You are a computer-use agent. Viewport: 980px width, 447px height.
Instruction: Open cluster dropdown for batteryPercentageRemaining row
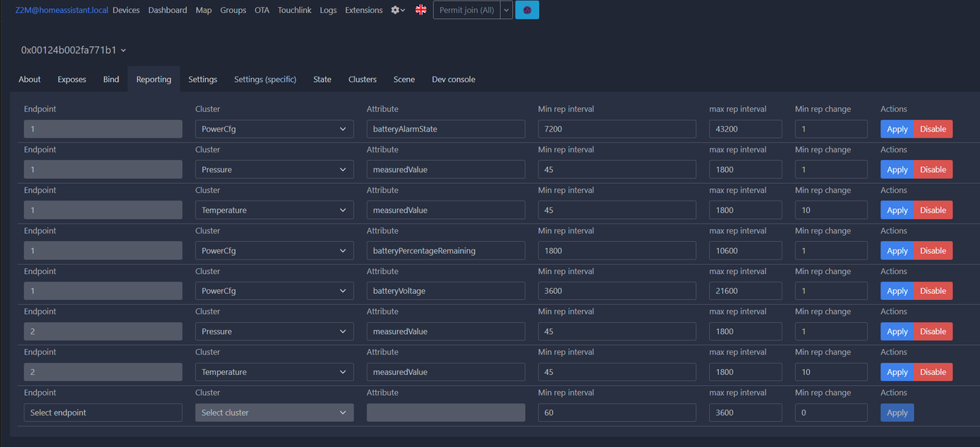click(274, 250)
